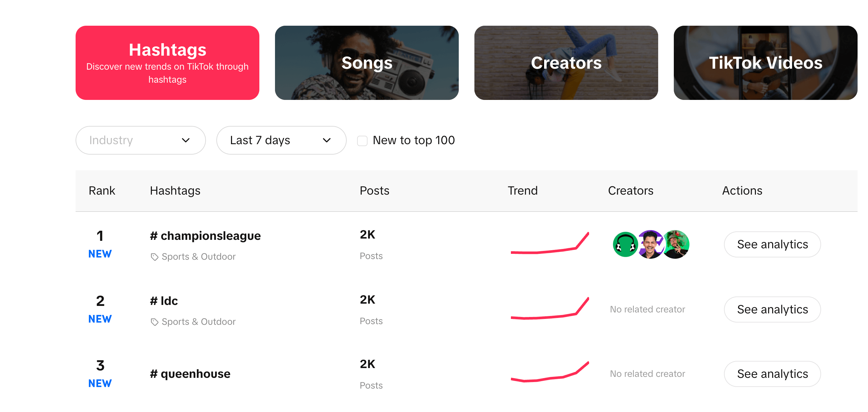This screenshot has height=412, width=868.
Task: Click the queenhouse trend line chart
Action: (x=549, y=373)
